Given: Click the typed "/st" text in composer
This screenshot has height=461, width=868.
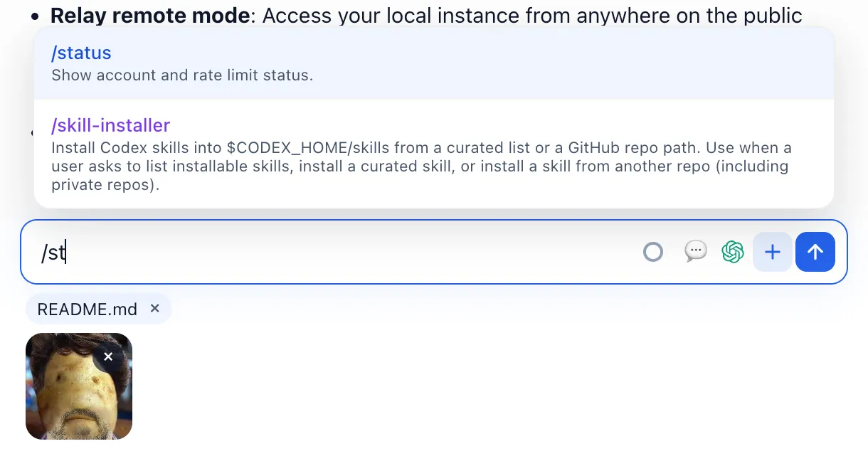Looking at the screenshot, I should pos(52,253).
